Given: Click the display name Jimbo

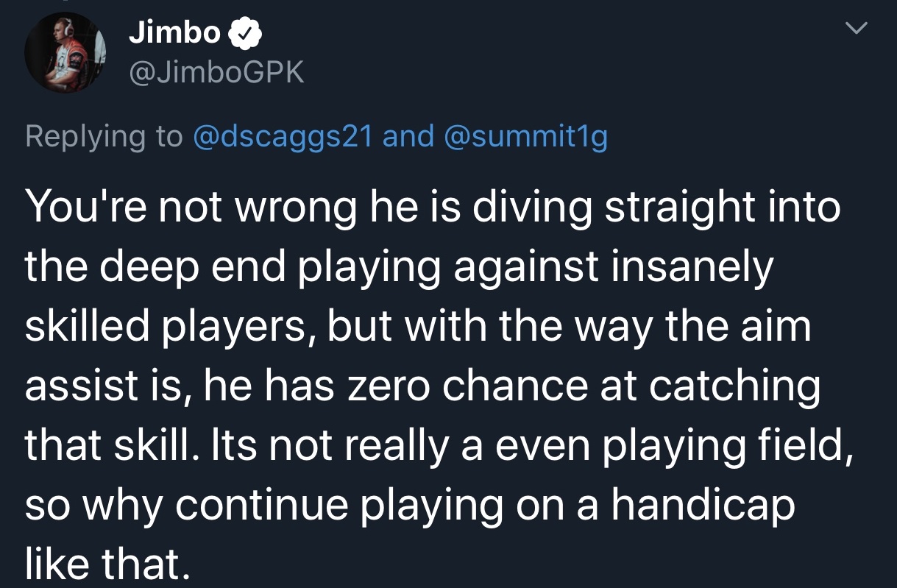Looking at the screenshot, I should (174, 32).
